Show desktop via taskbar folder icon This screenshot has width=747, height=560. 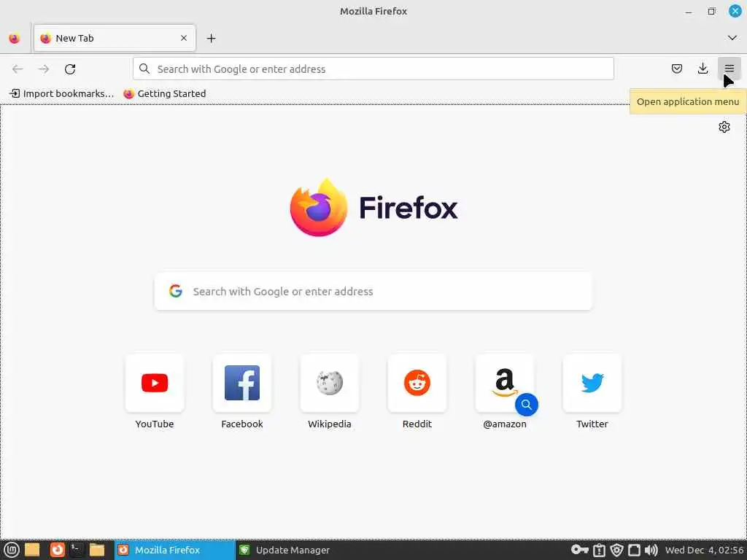click(x=32, y=550)
